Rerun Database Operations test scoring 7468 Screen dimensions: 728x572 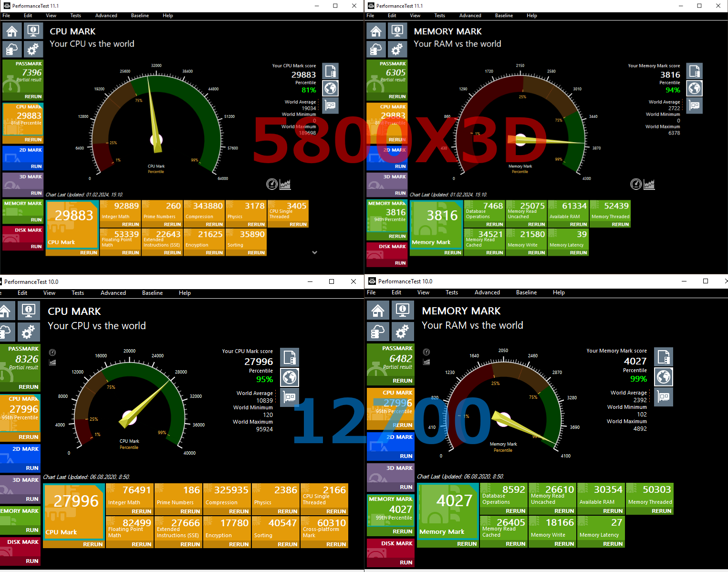pyautogui.click(x=494, y=224)
